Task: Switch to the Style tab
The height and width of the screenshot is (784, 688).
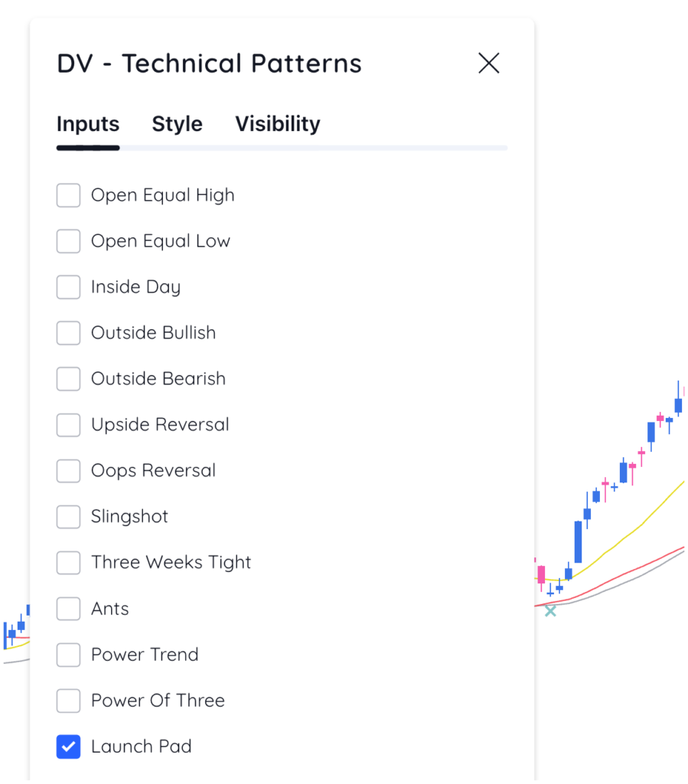Action: (x=177, y=124)
